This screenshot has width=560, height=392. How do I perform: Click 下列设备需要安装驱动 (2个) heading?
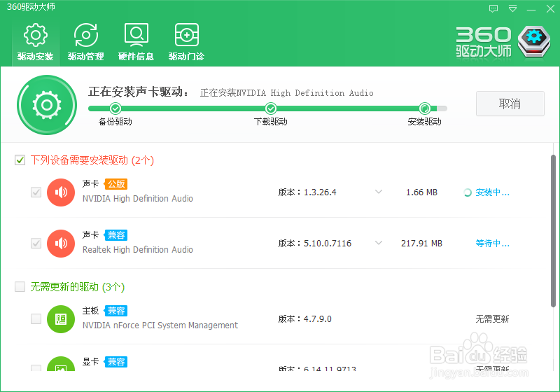[x=92, y=160]
